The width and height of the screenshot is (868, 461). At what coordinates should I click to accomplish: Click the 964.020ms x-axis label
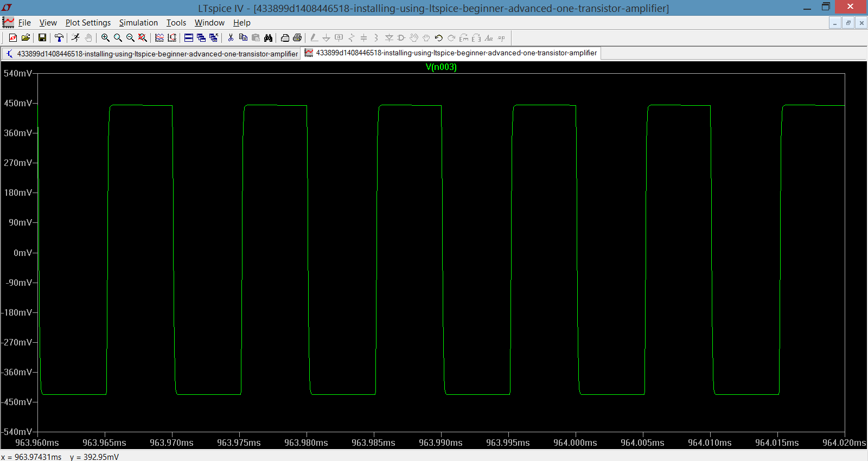(844, 443)
